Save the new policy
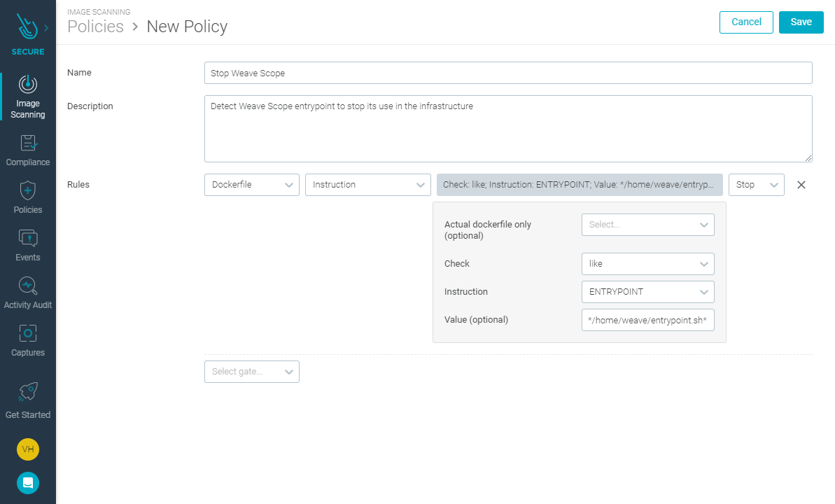This screenshot has width=835, height=504. click(x=801, y=22)
